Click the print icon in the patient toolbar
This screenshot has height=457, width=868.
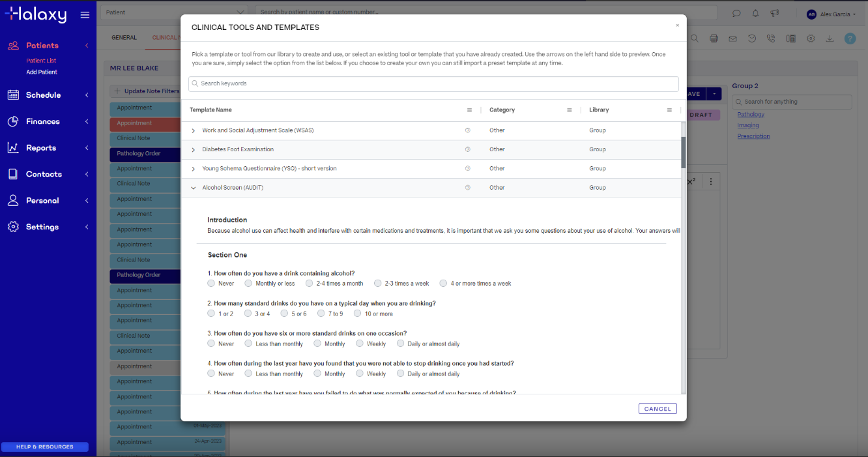point(714,38)
